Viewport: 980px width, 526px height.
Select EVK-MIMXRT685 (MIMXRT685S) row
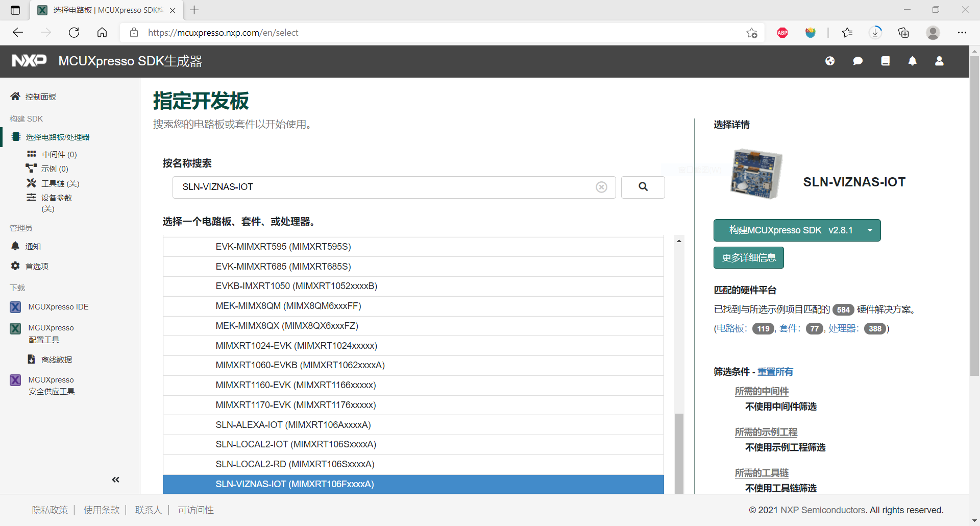point(413,267)
